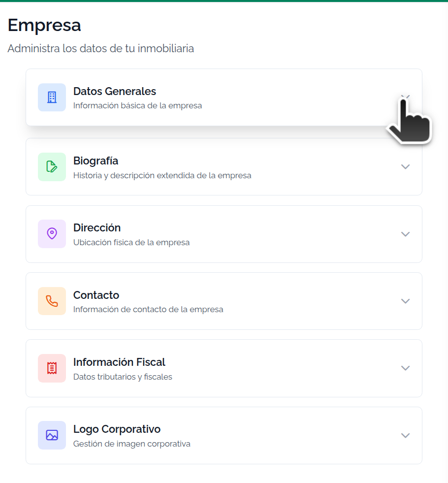Open the Logo Corporativo chevron
Screen dimensions: 448x483
[405, 435]
